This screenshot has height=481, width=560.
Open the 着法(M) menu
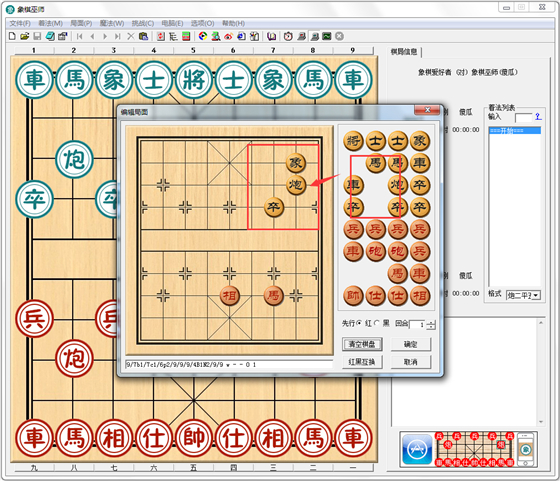(50, 23)
